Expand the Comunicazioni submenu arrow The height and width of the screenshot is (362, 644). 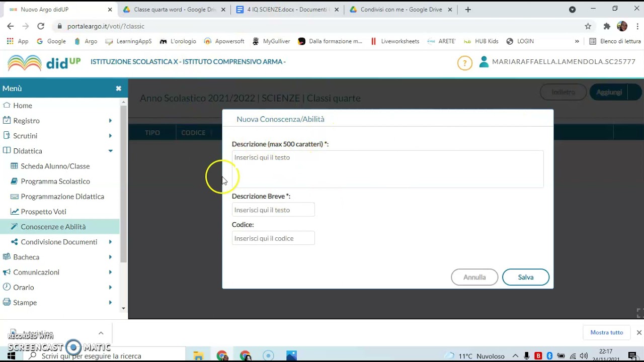pos(110,272)
